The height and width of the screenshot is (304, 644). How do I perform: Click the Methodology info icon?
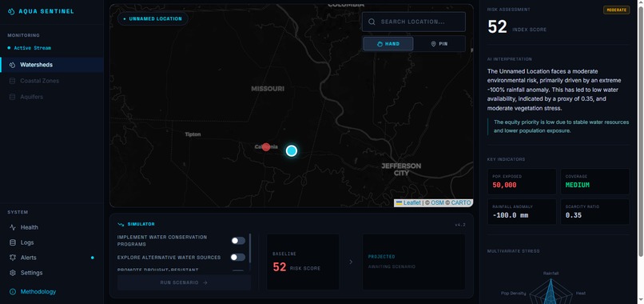tap(13, 292)
